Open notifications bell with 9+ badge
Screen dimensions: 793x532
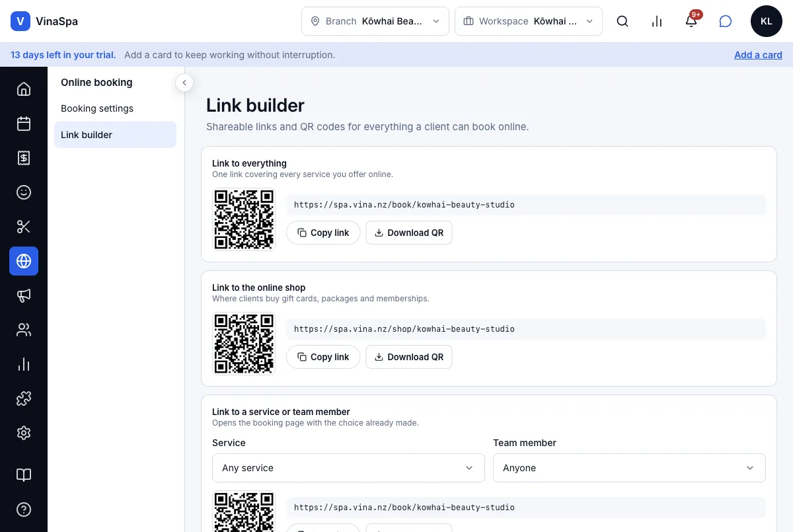(x=691, y=21)
